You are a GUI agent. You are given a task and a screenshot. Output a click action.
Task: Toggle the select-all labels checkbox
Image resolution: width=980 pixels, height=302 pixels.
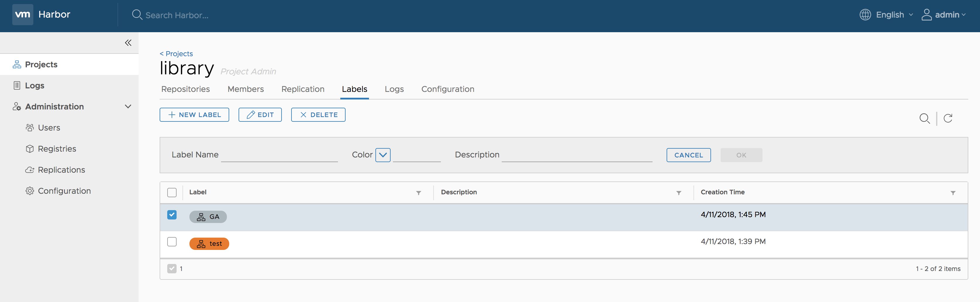(x=172, y=192)
